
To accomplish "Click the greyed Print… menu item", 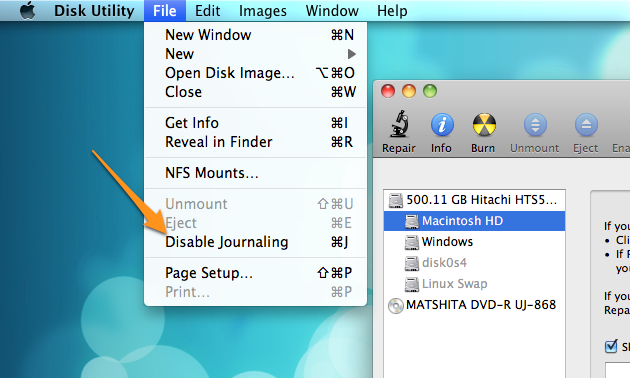I will tap(256, 292).
